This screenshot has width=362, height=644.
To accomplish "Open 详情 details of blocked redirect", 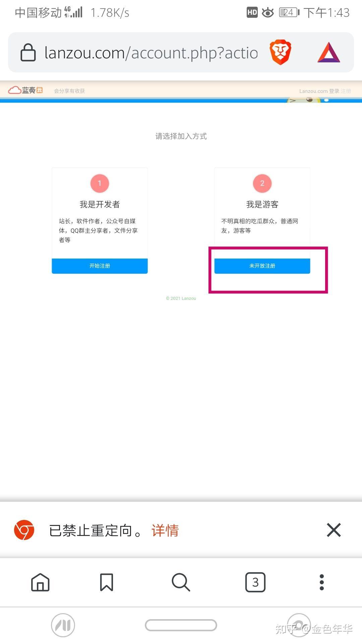I will pos(165,531).
